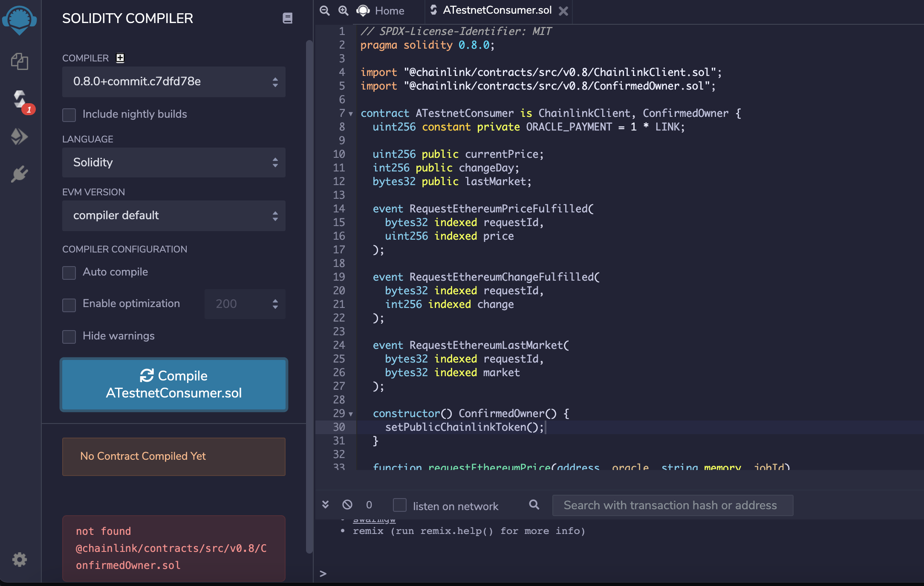The width and height of the screenshot is (924, 586).
Task: Click the transaction hash search field
Action: click(x=672, y=505)
